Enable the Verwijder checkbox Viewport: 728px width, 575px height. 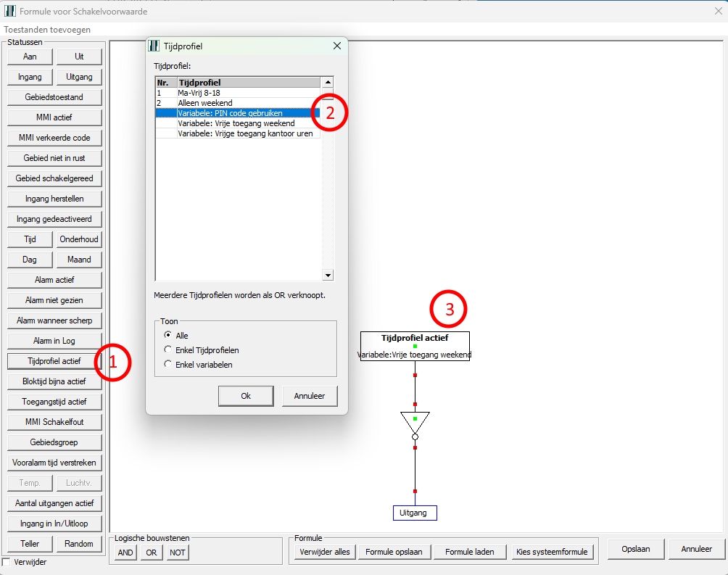7,563
